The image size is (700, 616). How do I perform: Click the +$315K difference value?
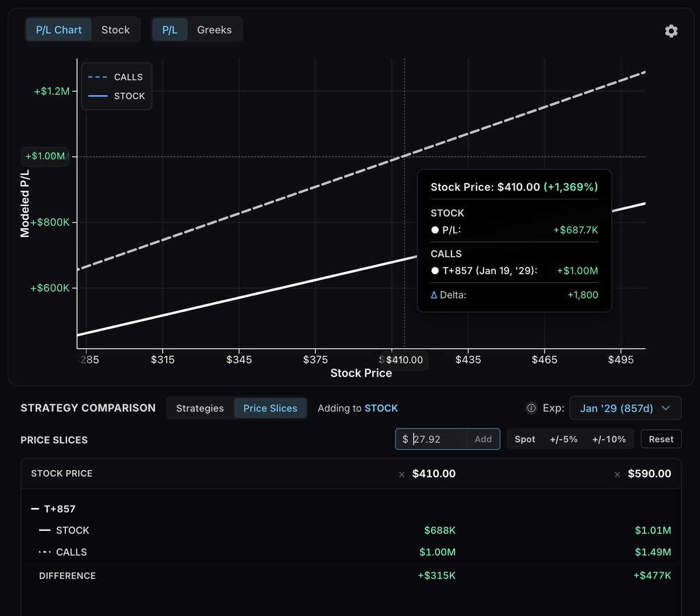[436, 576]
